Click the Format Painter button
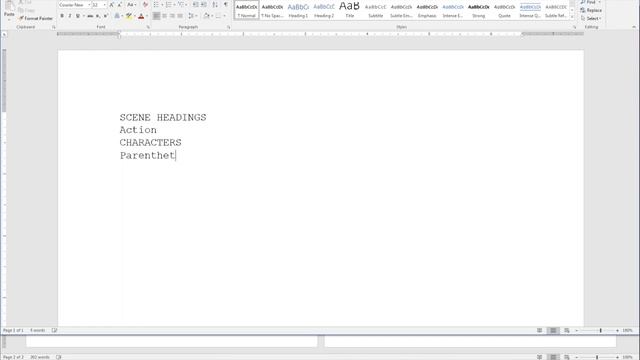This screenshot has width=640, height=360. click(36, 18)
